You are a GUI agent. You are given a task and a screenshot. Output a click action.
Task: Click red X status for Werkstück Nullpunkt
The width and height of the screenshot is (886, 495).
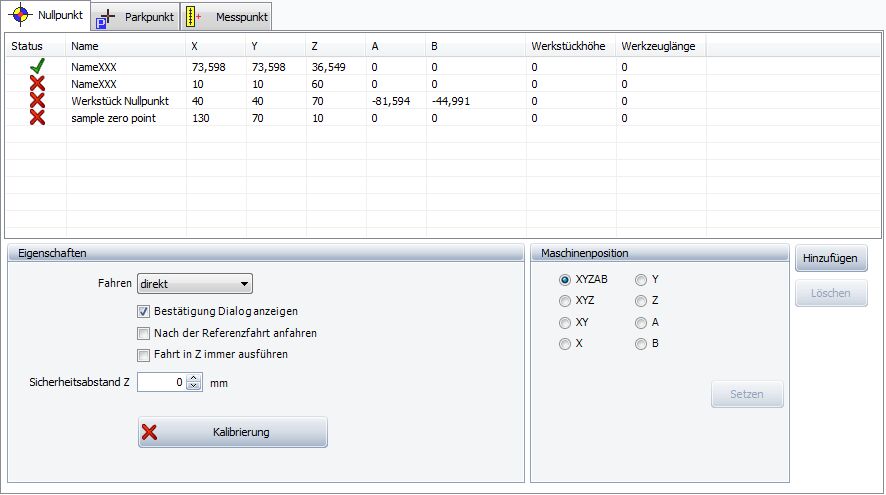coord(37,101)
